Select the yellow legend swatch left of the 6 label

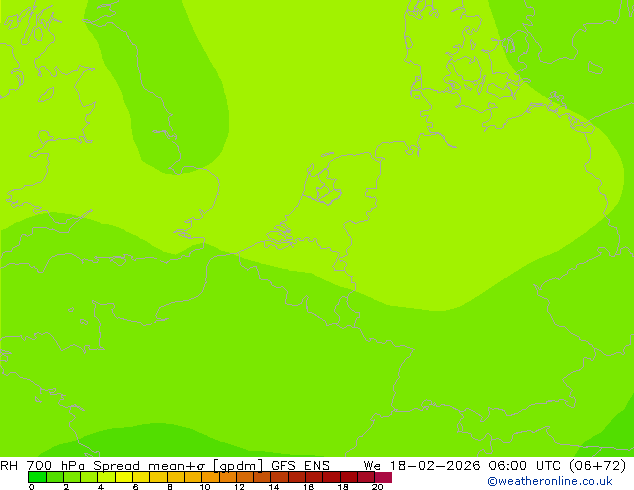tap(124, 477)
